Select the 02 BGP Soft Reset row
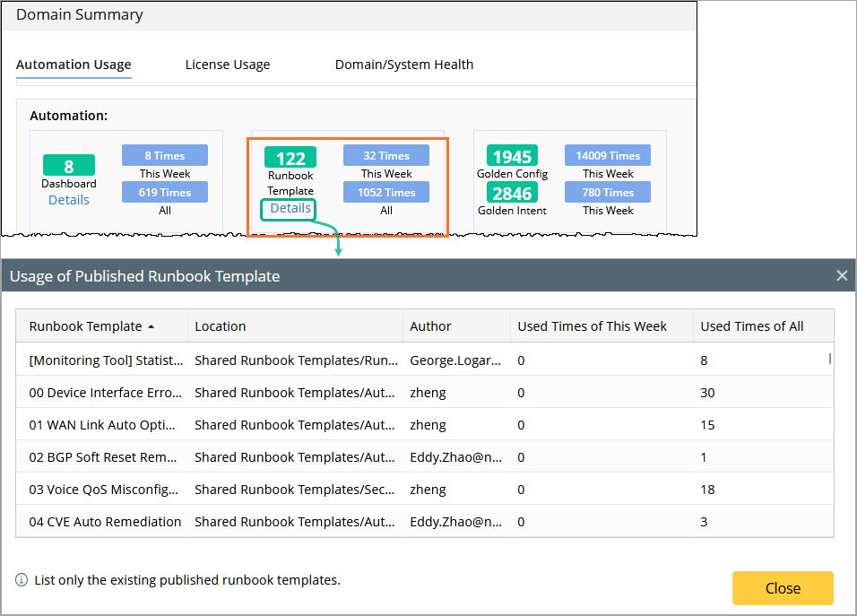 click(x=104, y=457)
